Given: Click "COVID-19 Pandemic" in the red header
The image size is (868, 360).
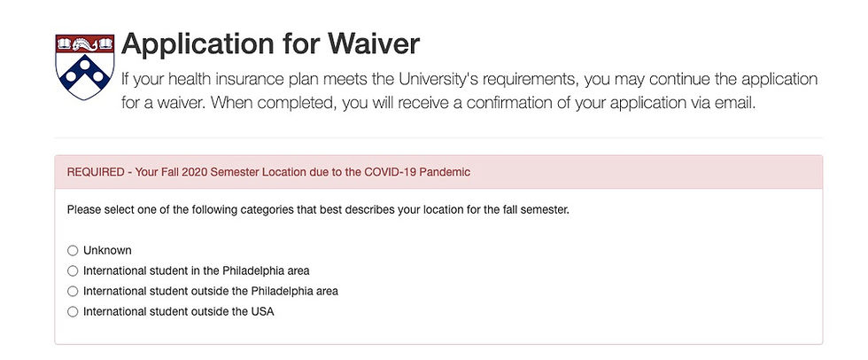Looking at the screenshot, I should (417, 172).
